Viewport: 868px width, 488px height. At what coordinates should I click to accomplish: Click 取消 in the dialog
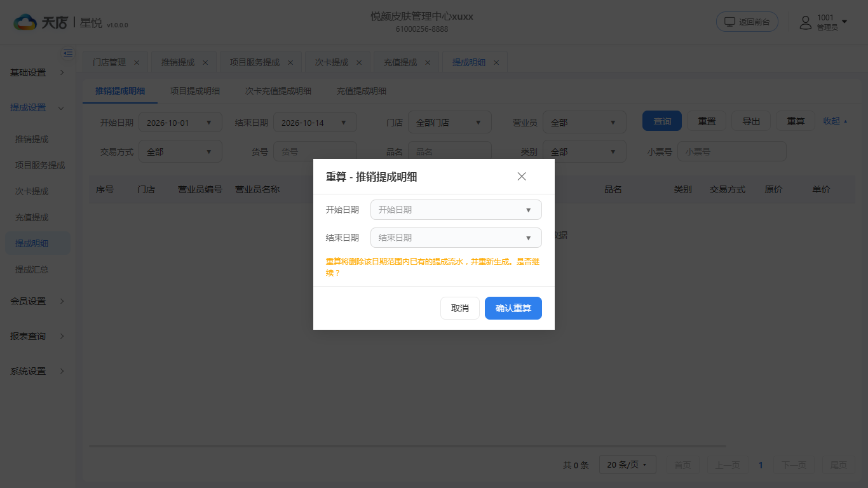460,308
